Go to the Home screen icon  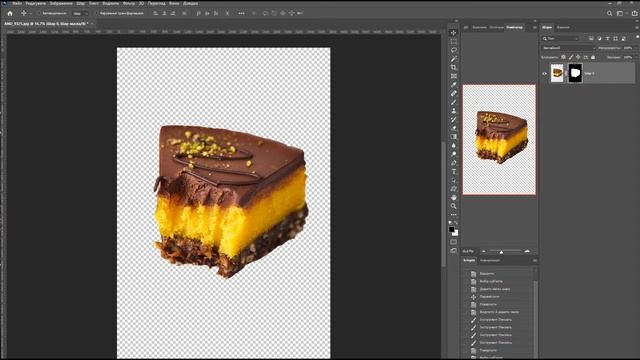(x=10, y=13)
